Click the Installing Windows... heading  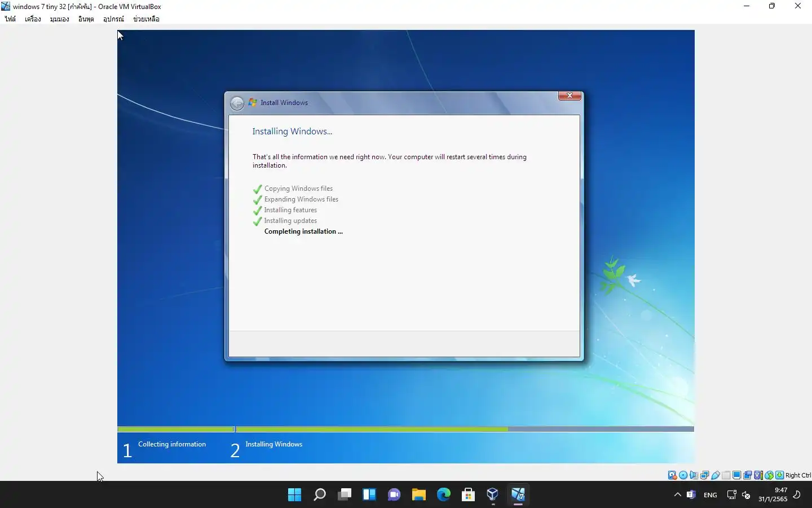[x=292, y=131]
